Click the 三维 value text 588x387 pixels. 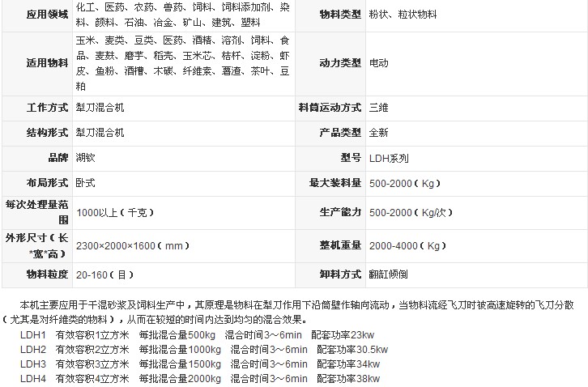coord(378,106)
